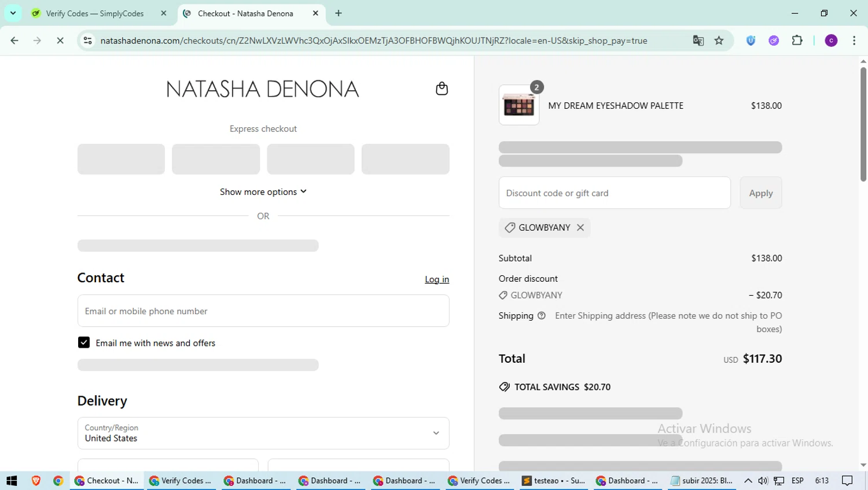This screenshot has width=868, height=490.
Task: Open the Chrome profile avatar
Action: [831, 40]
